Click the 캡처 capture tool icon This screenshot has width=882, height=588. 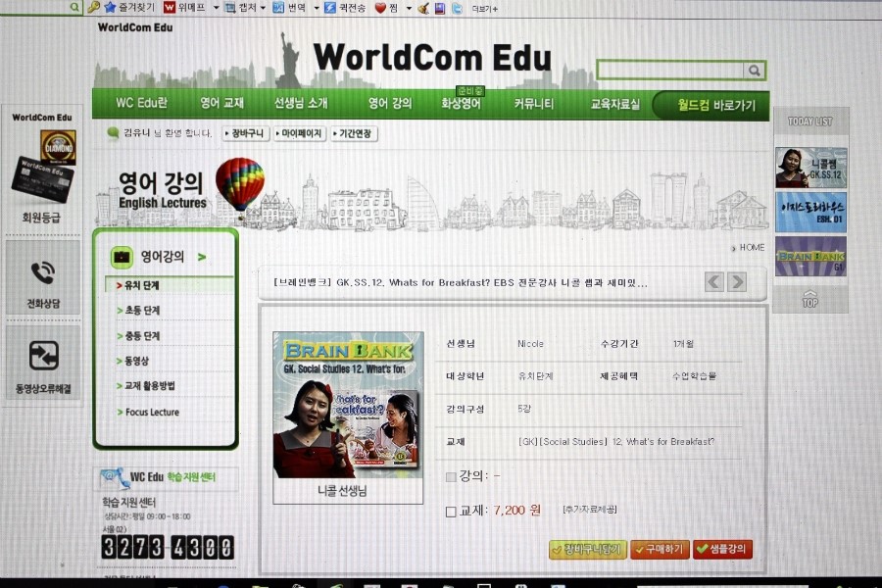pyautogui.click(x=230, y=8)
